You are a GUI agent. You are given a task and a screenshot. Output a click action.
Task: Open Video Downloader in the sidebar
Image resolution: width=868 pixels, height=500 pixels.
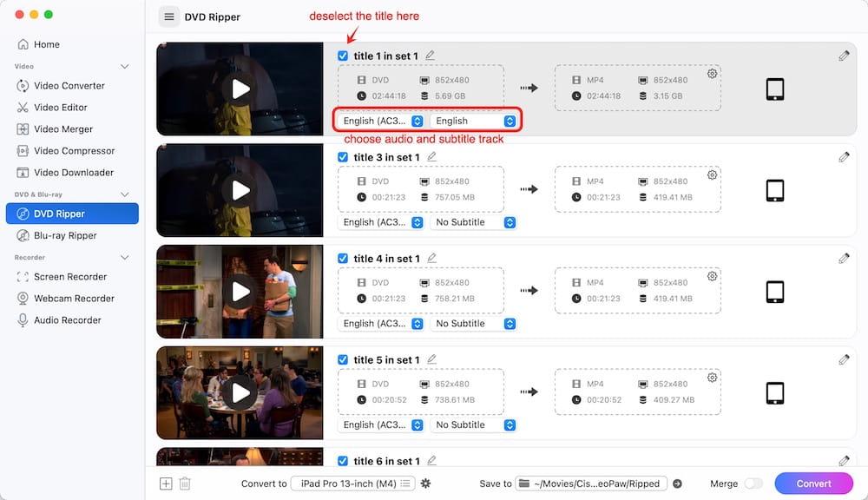pyautogui.click(x=72, y=172)
